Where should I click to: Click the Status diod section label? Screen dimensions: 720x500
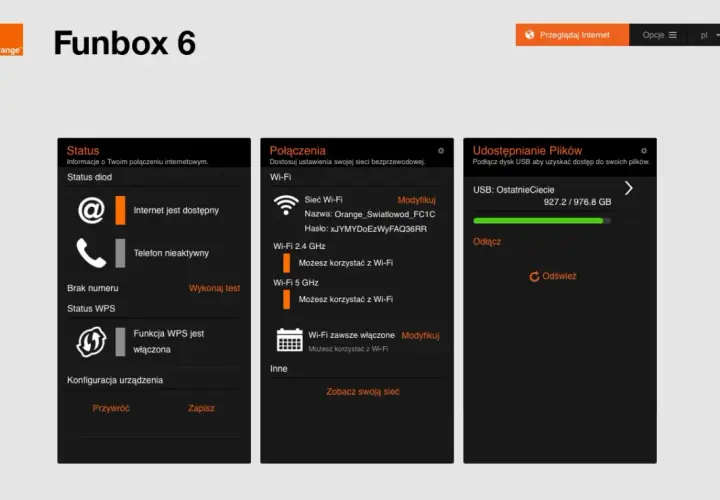[x=89, y=177]
